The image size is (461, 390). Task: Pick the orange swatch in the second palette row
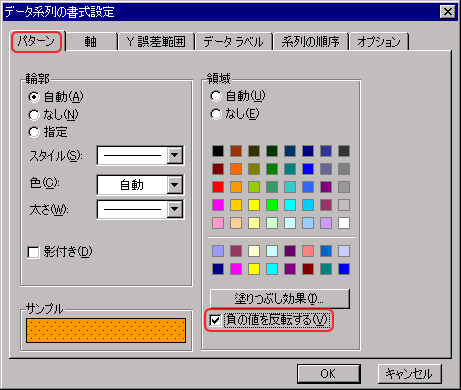click(x=236, y=169)
